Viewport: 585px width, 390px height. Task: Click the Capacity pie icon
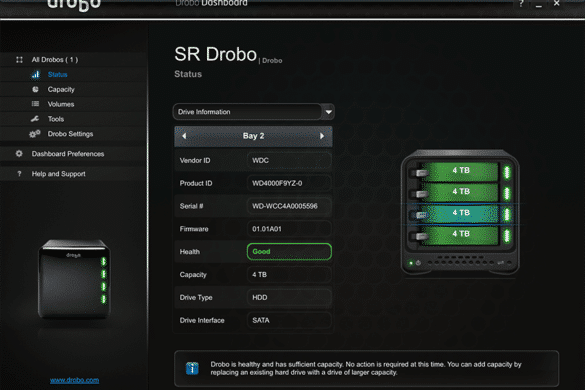point(35,89)
